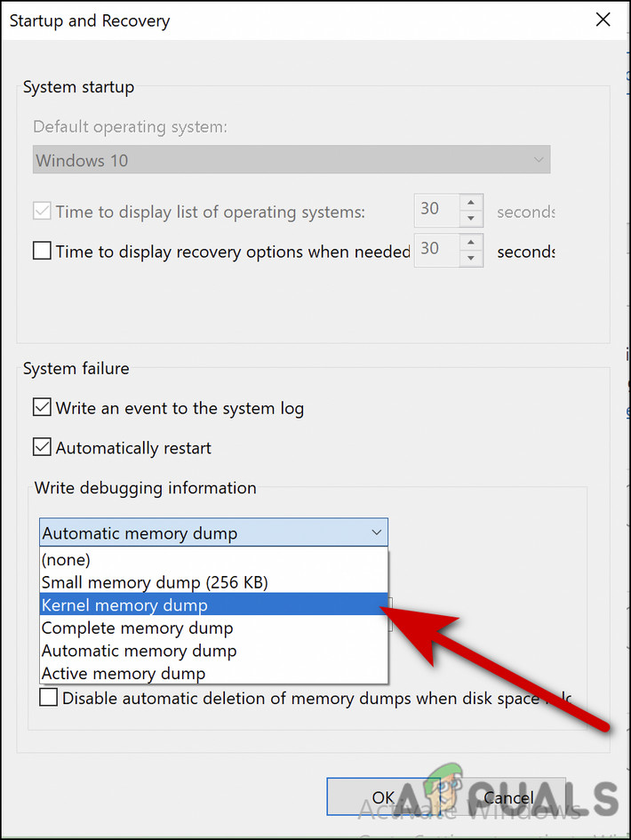Decrease operating system list display seconds
The width and height of the screenshot is (631, 840).
coord(472,217)
